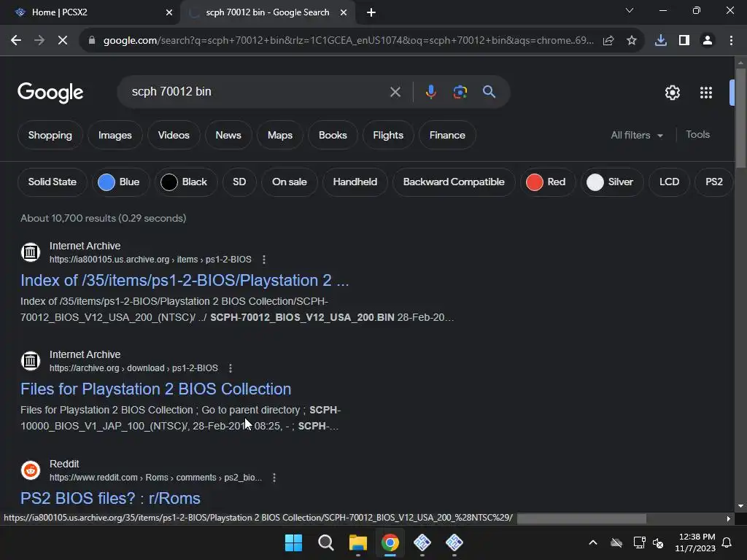Apply the On sale filter chip
747x560 pixels.
tap(289, 182)
